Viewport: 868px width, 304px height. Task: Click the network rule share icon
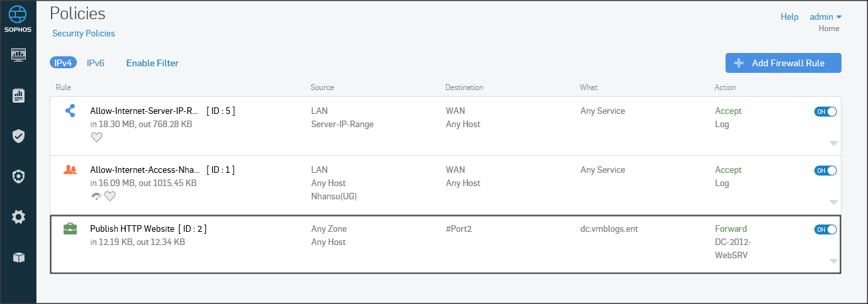pos(70,111)
